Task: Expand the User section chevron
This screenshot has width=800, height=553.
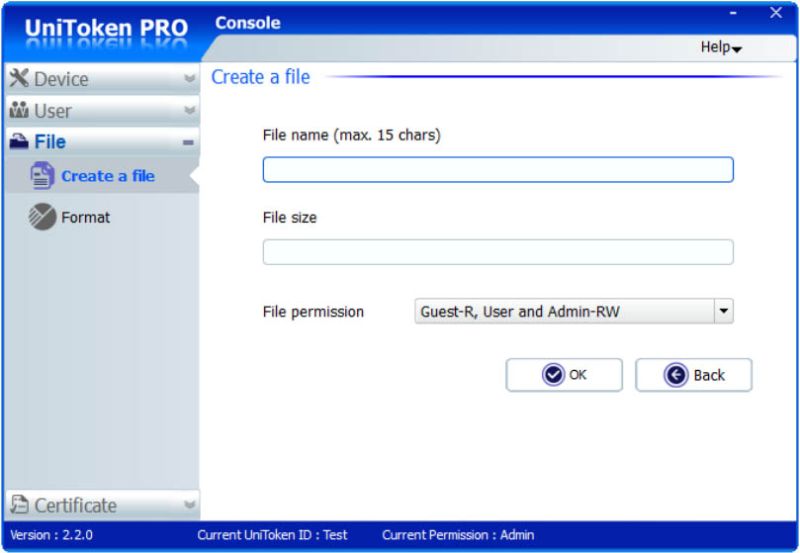Action: coord(189,110)
